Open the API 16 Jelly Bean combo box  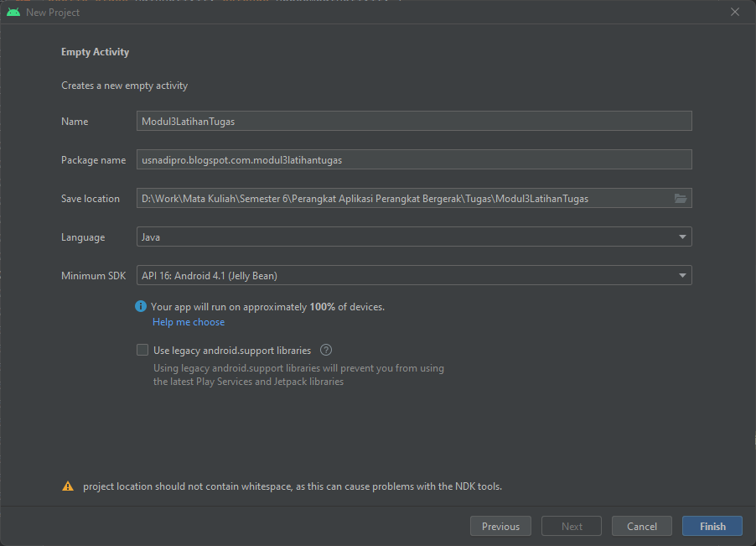point(414,275)
